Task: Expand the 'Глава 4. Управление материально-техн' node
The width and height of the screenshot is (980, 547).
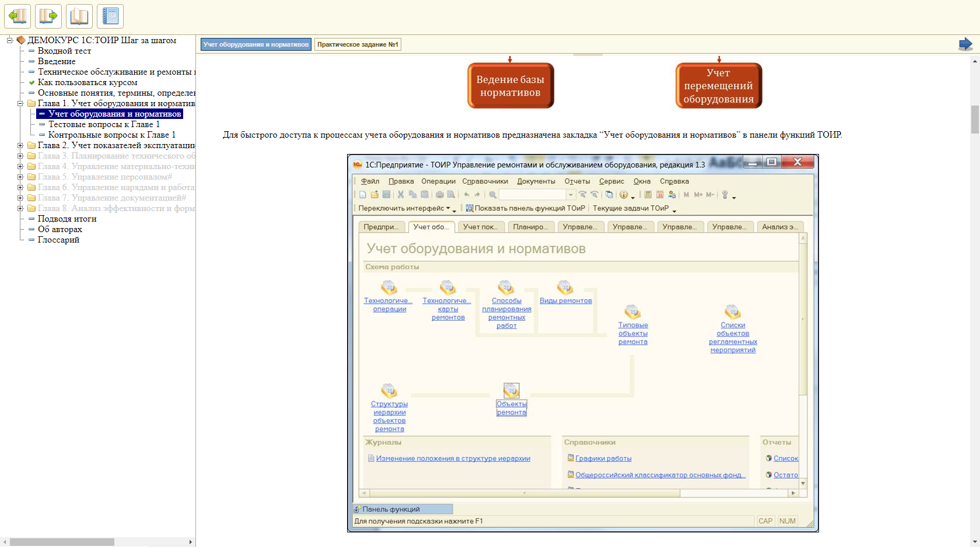Action: pyautogui.click(x=20, y=166)
